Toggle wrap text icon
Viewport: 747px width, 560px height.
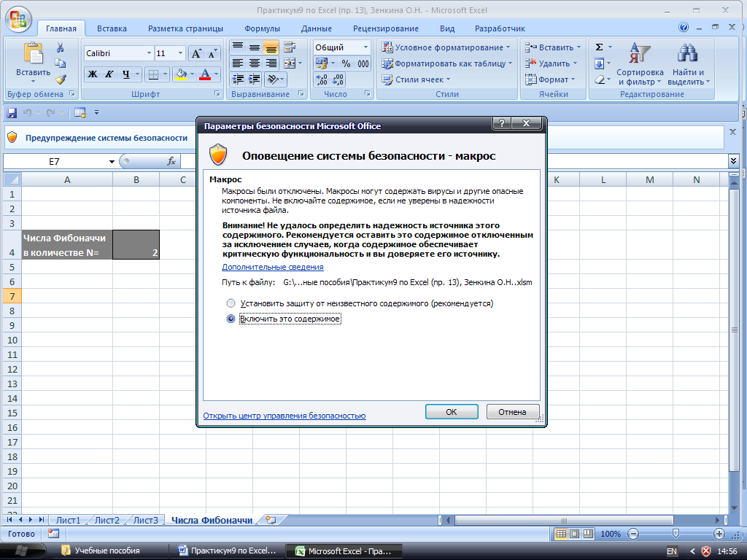click(x=289, y=47)
